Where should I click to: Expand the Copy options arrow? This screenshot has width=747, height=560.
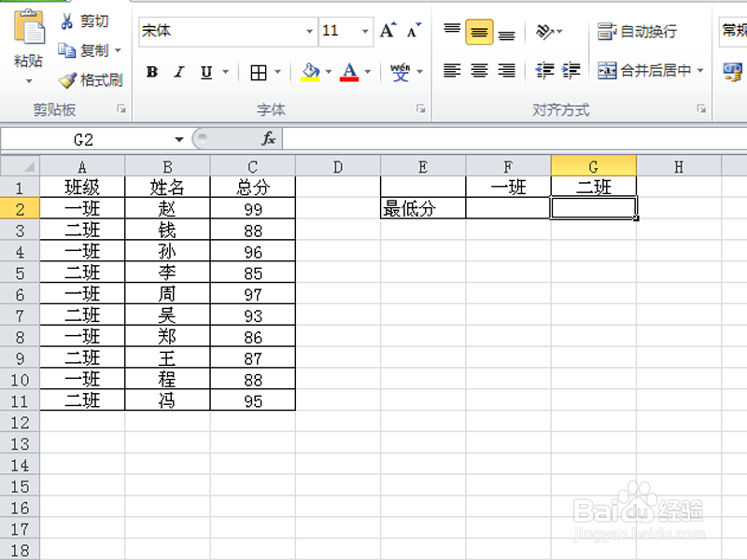[118, 50]
